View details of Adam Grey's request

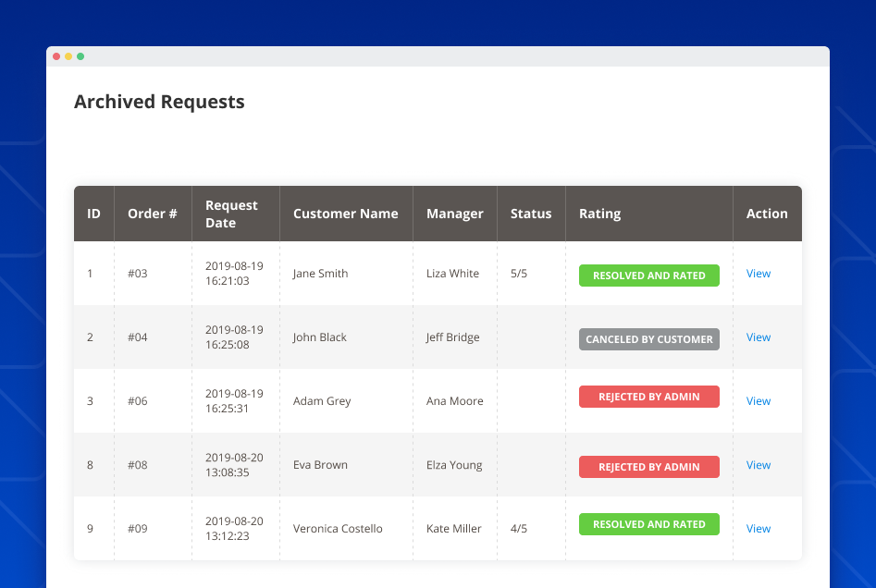pos(758,400)
